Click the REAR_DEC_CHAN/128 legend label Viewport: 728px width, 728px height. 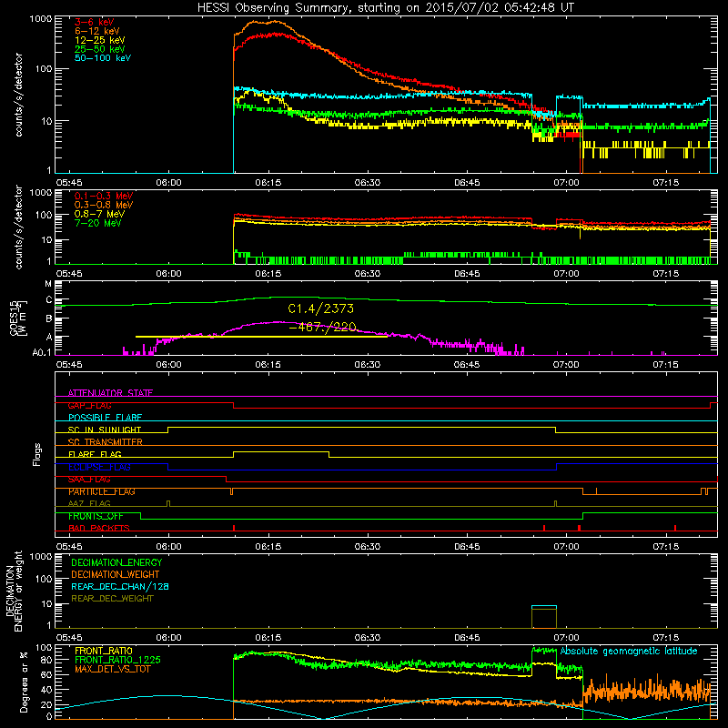pos(120,586)
